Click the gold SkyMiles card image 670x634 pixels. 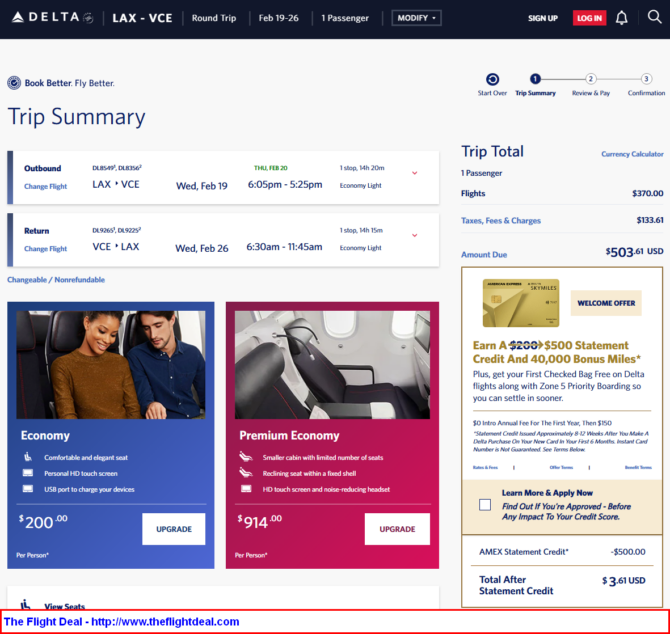click(x=521, y=303)
